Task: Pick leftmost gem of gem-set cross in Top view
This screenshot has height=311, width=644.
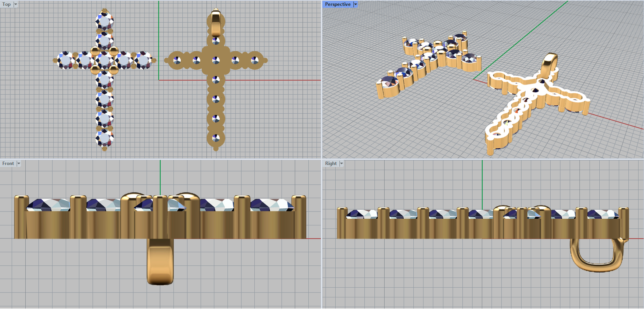Action: pos(65,60)
